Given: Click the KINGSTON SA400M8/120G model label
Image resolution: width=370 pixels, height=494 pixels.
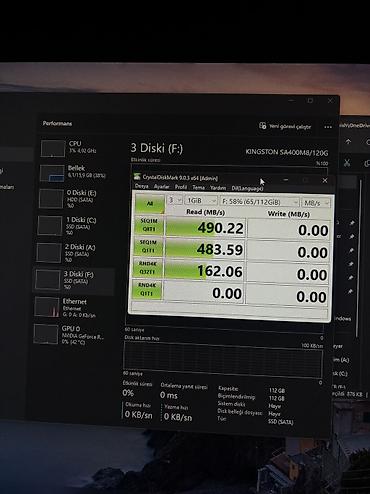Looking at the screenshot, I should click(x=287, y=152).
